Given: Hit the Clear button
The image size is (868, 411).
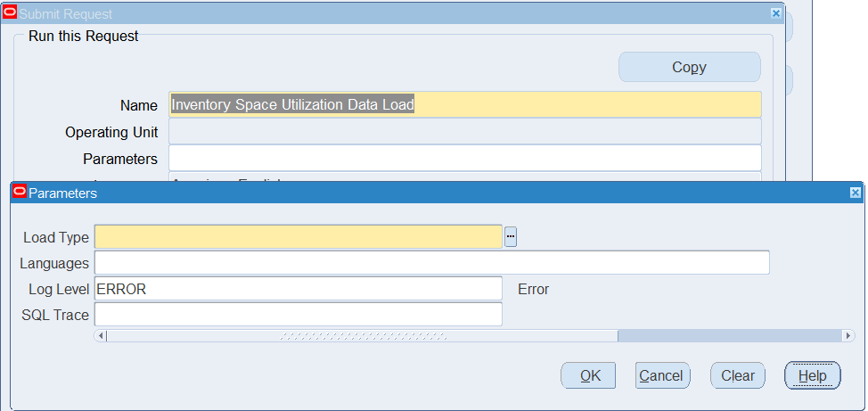Looking at the screenshot, I should click(738, 375).
